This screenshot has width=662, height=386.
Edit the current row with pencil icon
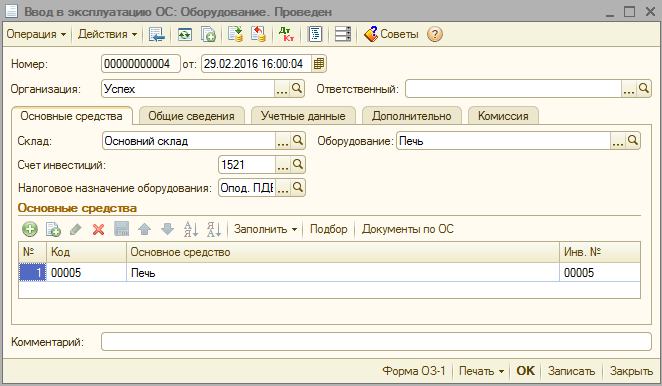pos(76,229)
